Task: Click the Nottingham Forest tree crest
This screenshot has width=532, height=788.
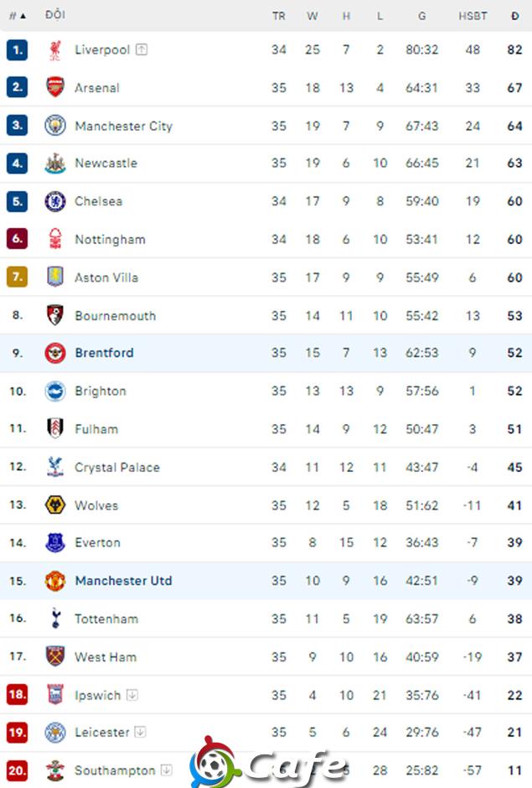Action: click(x=55, y=239)
